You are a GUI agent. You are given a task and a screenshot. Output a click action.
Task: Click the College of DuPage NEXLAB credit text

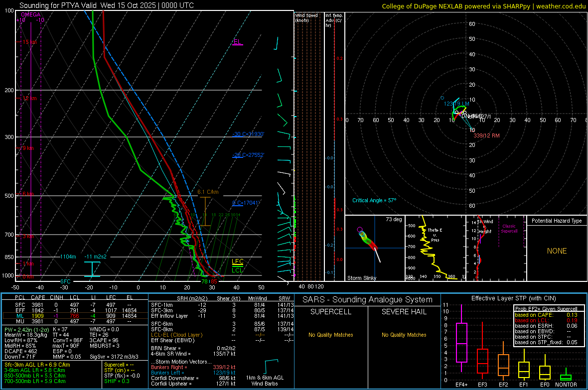click(484, 6)
